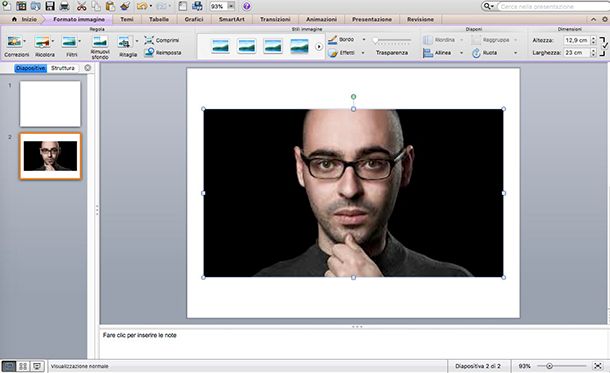610x373 pixels.
Task: Go to the Transizioni tab
Action: click(x=275, y=19)
